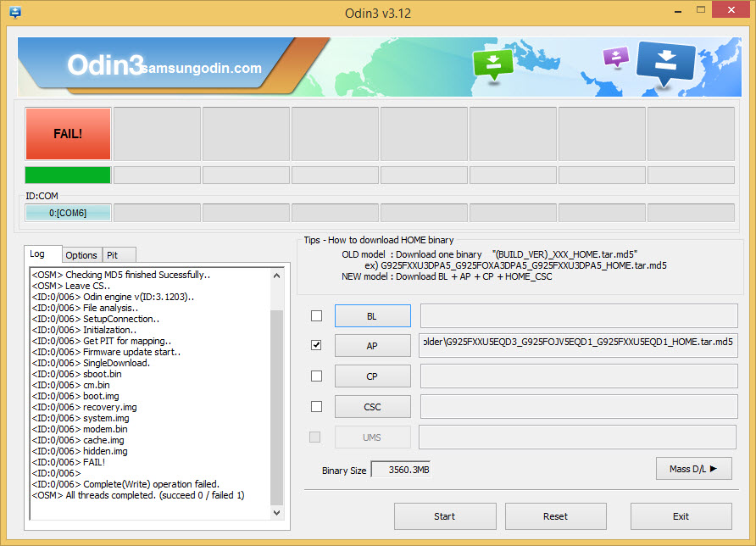Click the BL file path field
Viewport: 756px width, 546px height.
click(x=579, y=316)
